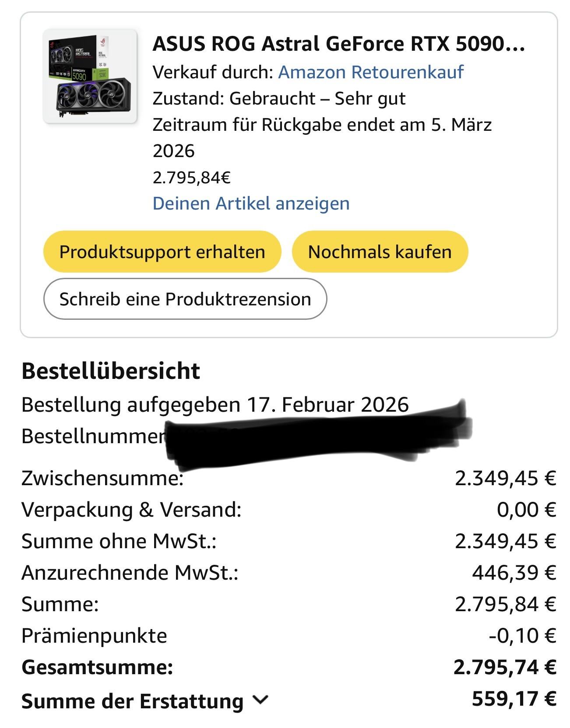Tap the Zustand: Gebraucht – Sehr gut text
Screen dimensions: 570x728
(279, 99)
